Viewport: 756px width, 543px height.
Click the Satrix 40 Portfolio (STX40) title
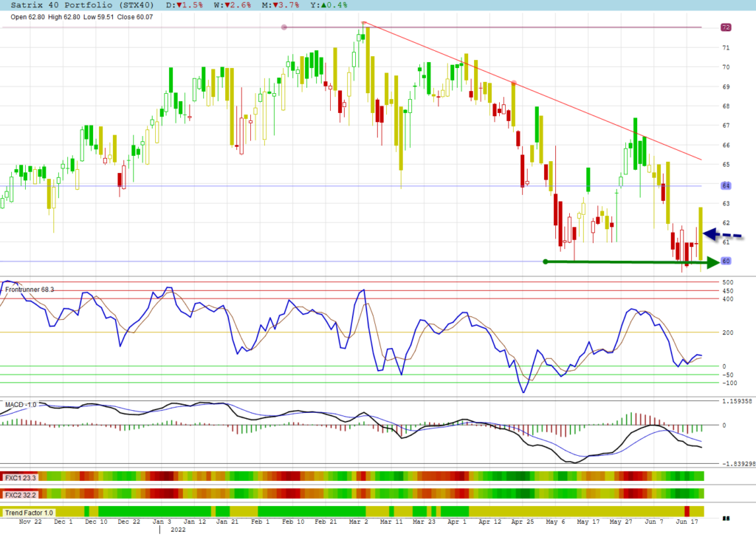coord(83,5)
